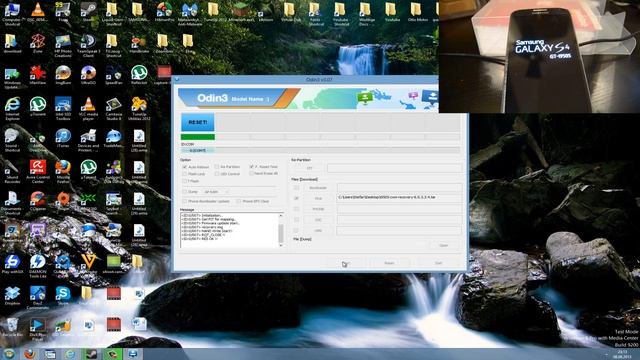
Task: Enable Phone EFS Clear checkbox
Action: click(x=239, y=201)
